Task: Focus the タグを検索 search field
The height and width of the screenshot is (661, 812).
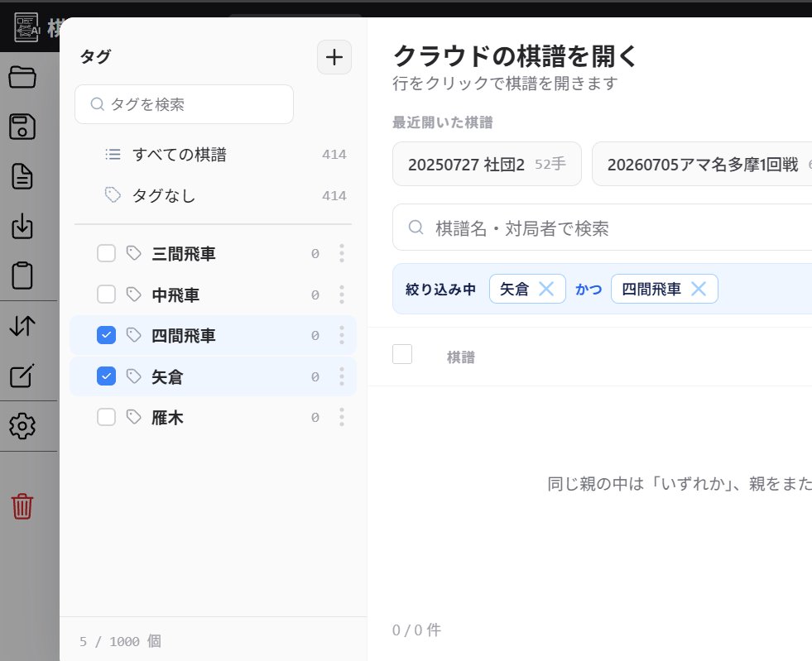Action: (x=184, y=104)
